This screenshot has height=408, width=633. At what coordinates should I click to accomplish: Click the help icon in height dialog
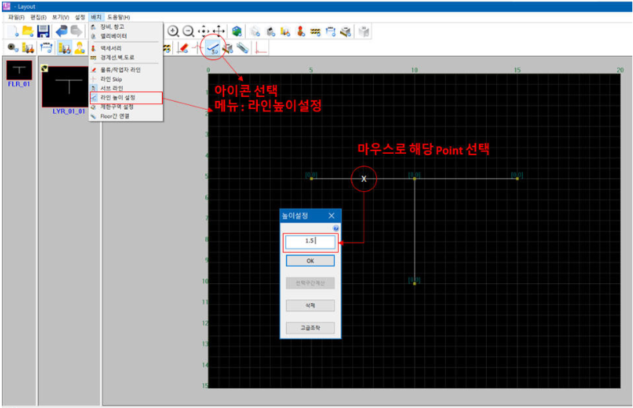tap(335, 228)
